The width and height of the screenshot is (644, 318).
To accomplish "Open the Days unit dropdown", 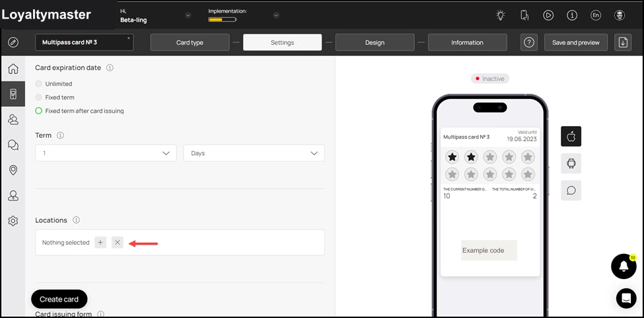I will (254, 153).
